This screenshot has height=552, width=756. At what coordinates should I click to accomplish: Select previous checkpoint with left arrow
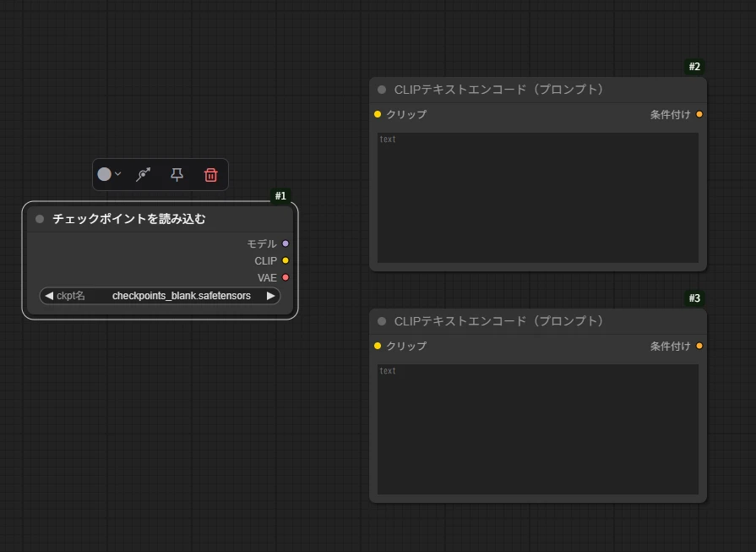(x=48, y=296)
